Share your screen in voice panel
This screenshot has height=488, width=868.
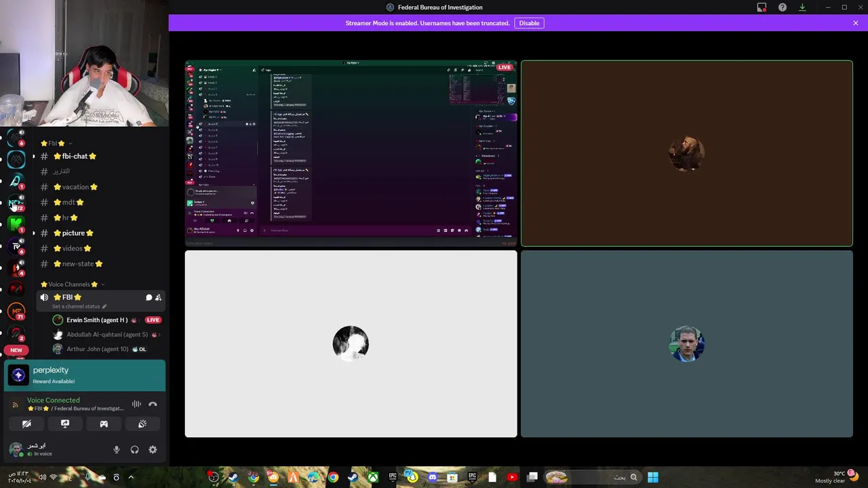coord(65,424)
